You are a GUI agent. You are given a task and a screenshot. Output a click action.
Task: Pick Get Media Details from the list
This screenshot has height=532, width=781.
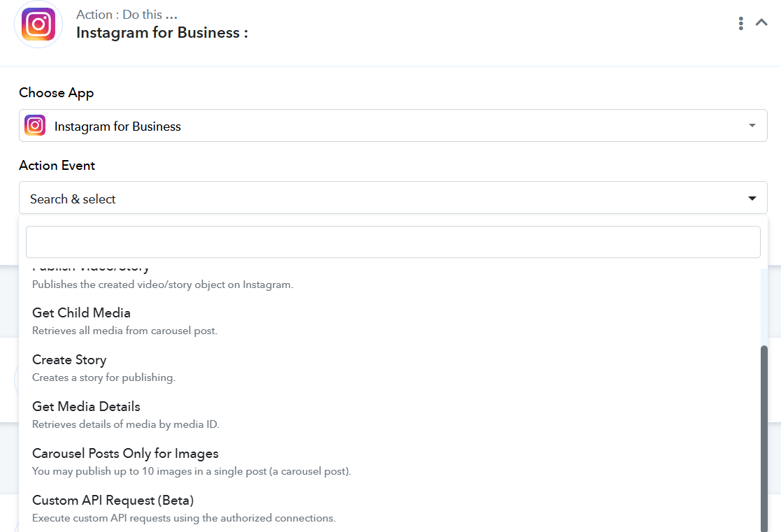(x=86, y=407)
